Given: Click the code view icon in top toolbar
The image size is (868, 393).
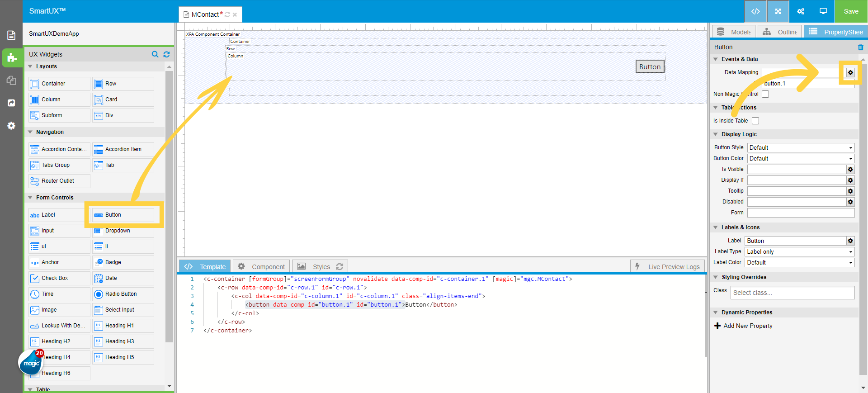Looking at the screenshot, I should click(x=755, y=11).
